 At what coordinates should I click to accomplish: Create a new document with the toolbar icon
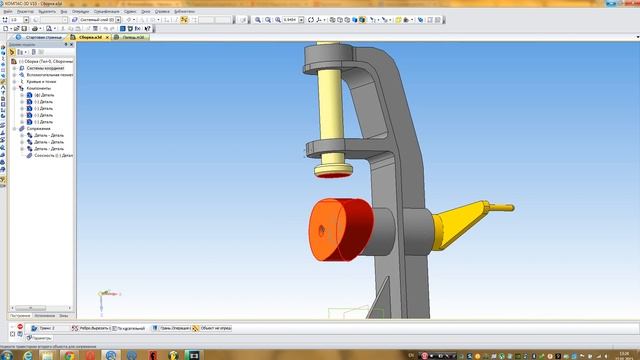pos(5,29)
